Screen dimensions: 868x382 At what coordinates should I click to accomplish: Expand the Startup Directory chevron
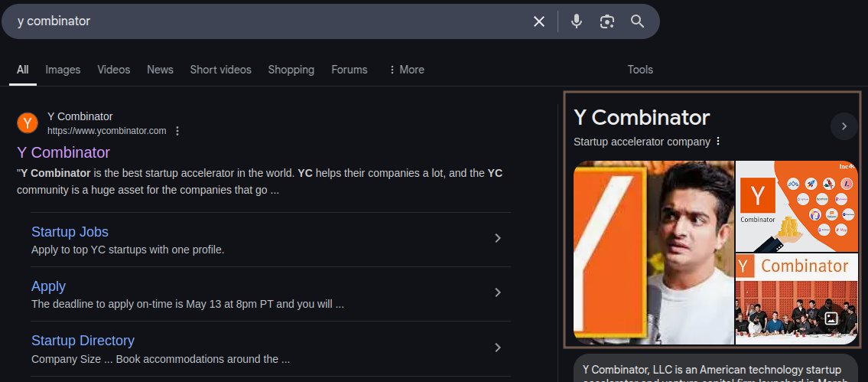point(498,347)
